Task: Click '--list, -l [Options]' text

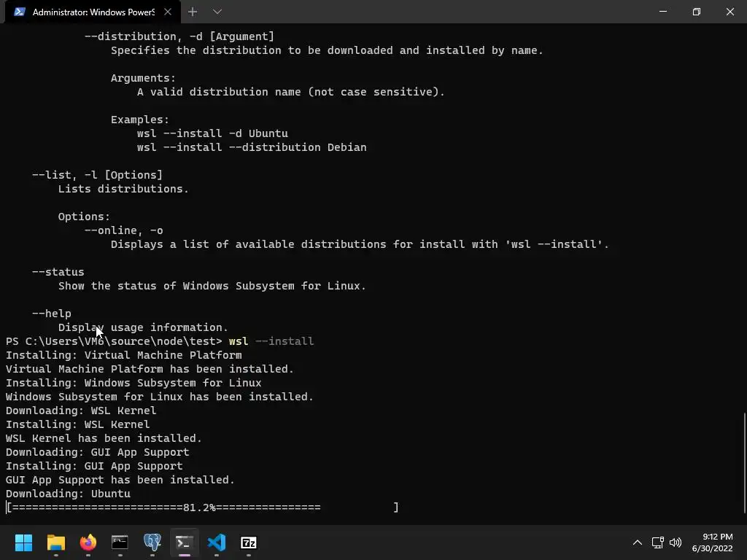Action: (97, 175)
